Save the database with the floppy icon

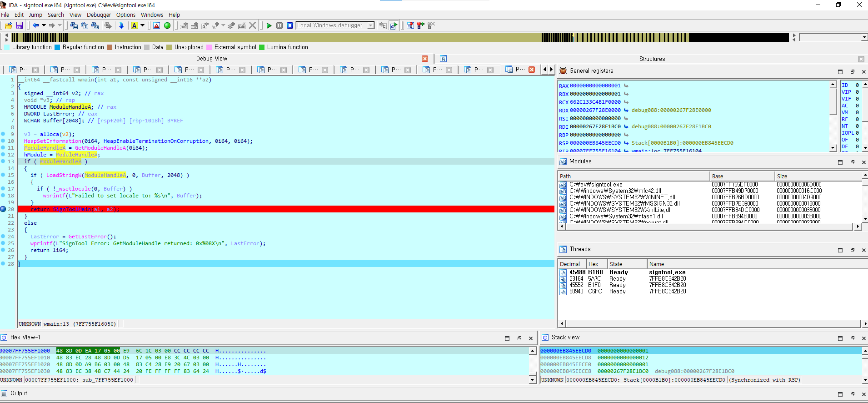click(x=19, y=25)
